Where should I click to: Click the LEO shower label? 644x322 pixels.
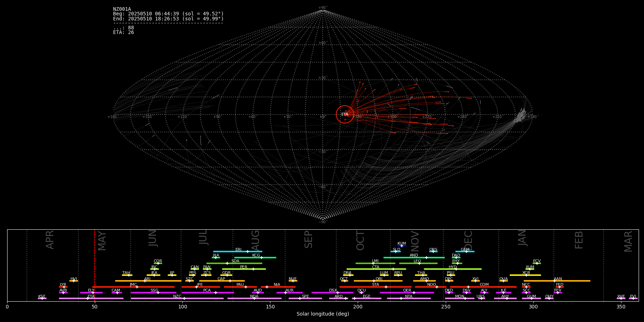pos(417,261)
